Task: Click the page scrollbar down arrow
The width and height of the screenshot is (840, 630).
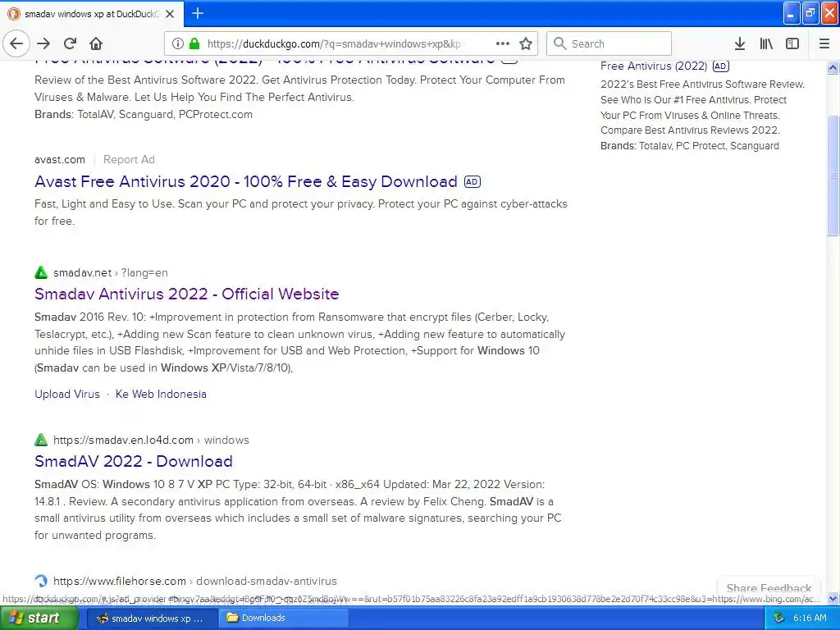Action: (x=833, y=598)
